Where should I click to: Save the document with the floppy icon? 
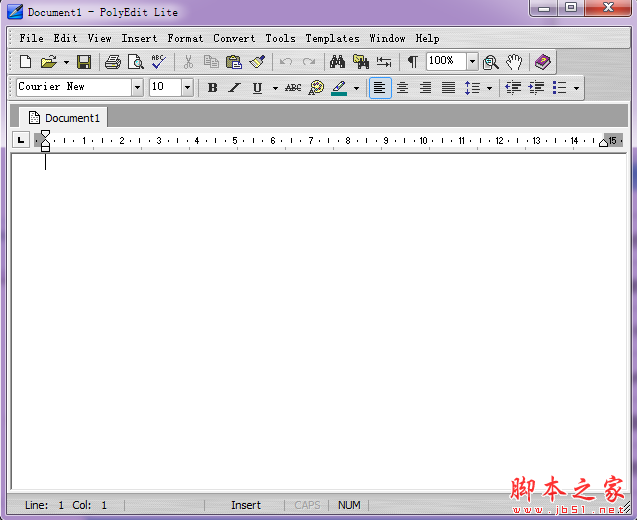click(84, 62)
